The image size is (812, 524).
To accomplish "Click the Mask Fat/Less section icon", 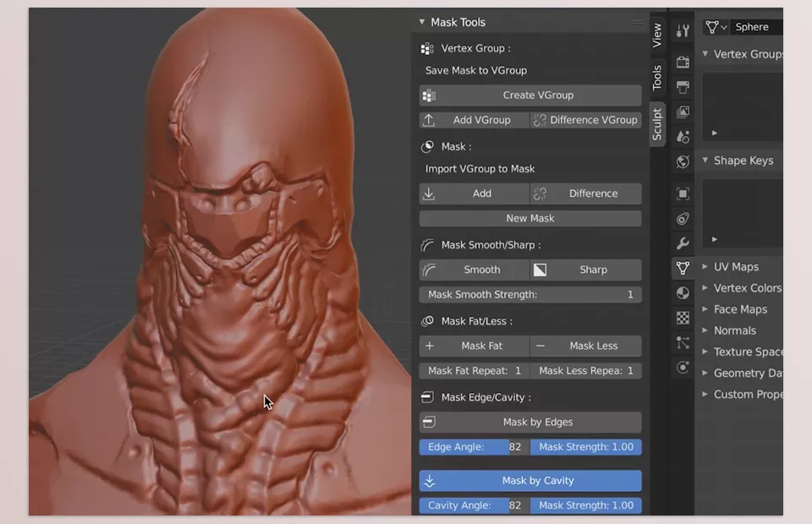I will tap(427, 321).
